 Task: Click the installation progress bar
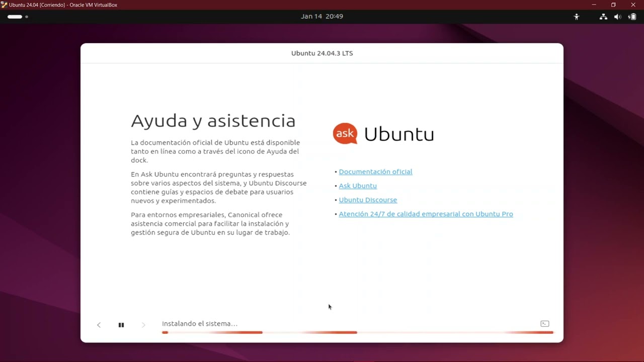pyautogui.click(x=357, y=332)
